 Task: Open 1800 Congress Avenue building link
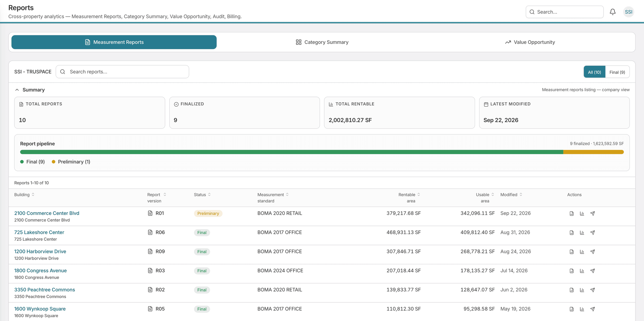coord(40,270)
